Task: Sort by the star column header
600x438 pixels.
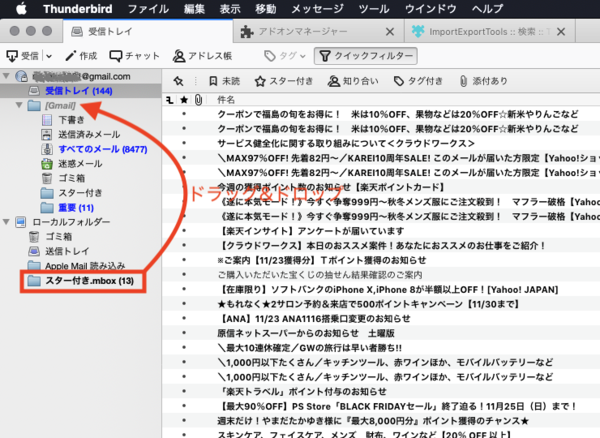Action: tap(183, 101)
